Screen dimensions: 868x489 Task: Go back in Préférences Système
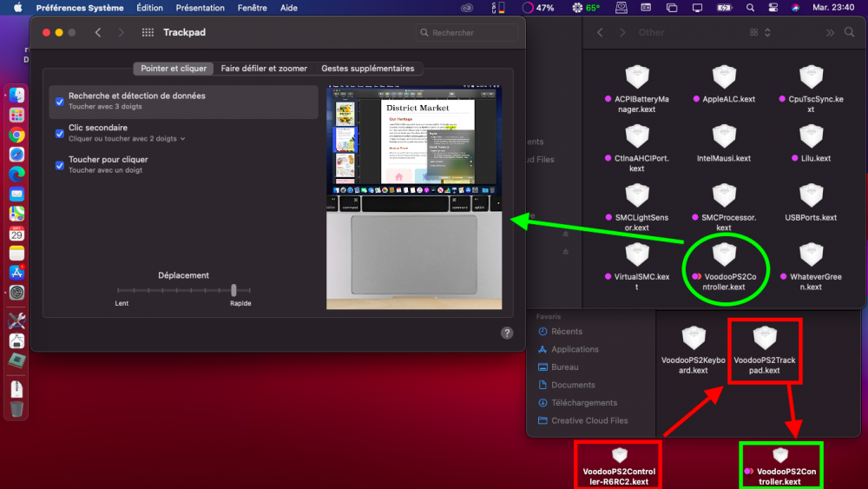point(98,33)
